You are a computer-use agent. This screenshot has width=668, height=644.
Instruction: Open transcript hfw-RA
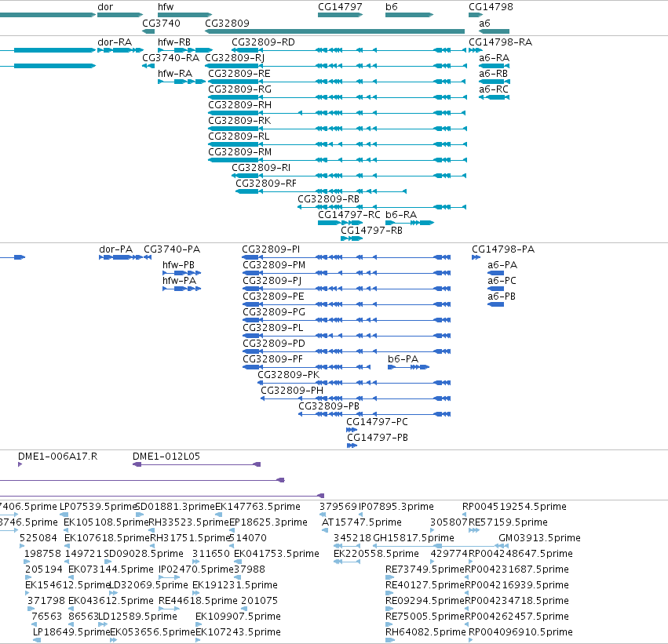coord(175,74)
